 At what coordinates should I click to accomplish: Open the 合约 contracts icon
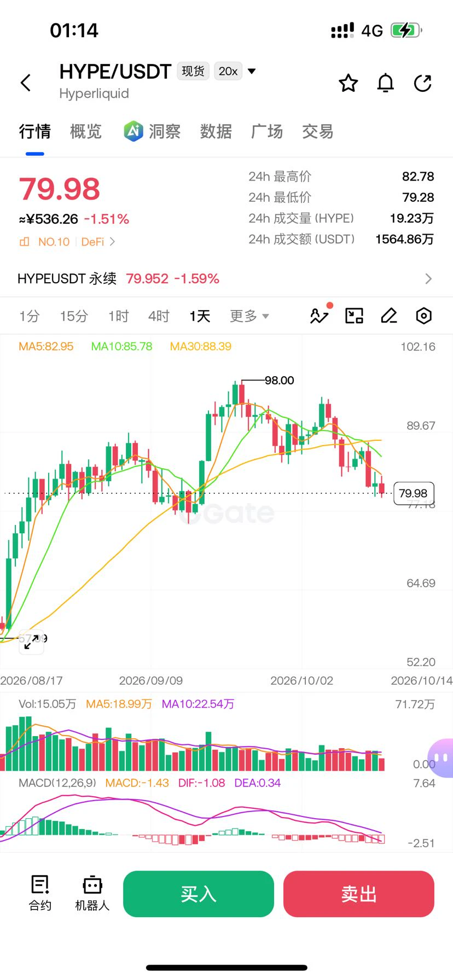point(40,894)
